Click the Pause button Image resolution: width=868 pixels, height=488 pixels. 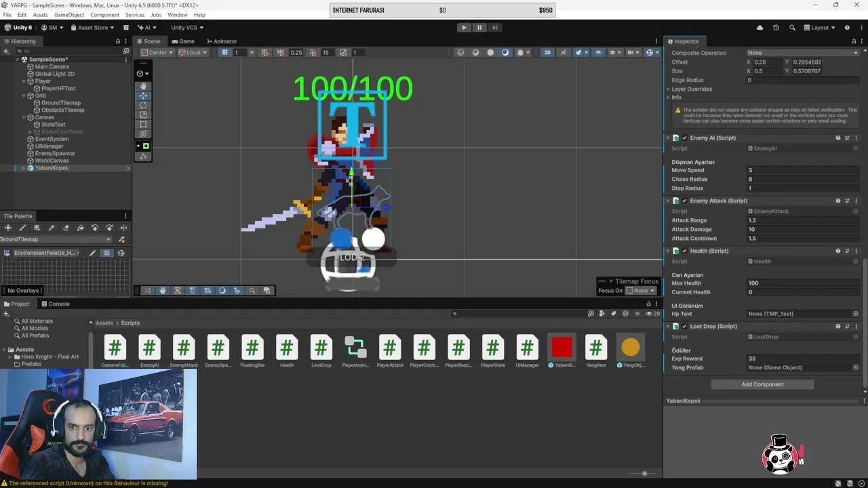pyautogui.click(x=479, y=28)
